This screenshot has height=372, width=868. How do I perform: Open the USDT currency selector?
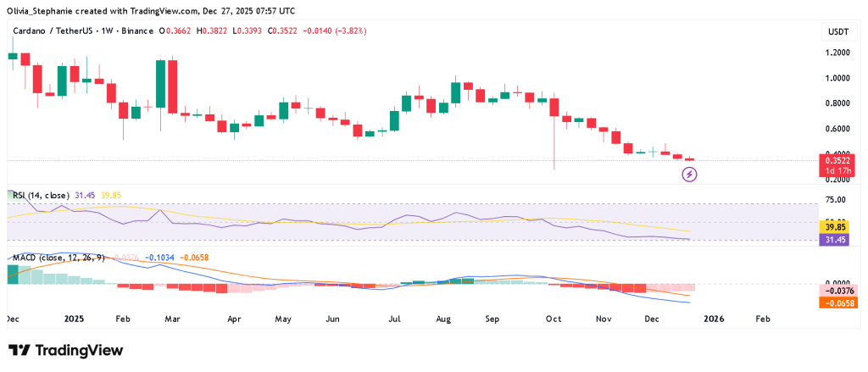point(836,31)
